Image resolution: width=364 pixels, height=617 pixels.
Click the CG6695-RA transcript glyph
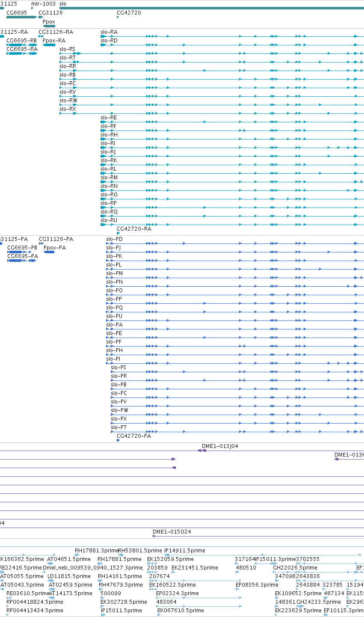click(x=22, y=53)
